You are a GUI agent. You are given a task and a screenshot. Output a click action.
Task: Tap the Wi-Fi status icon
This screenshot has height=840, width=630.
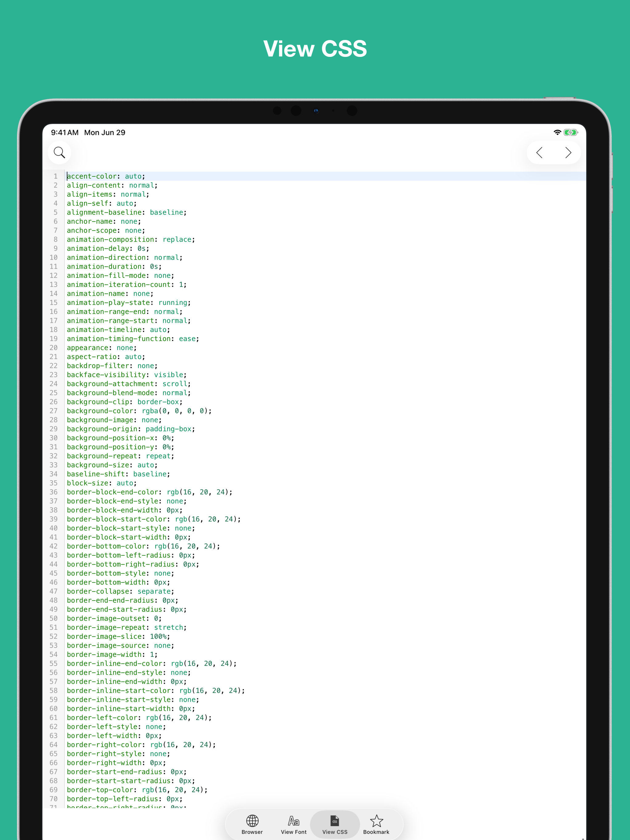(x=557, y=133)
